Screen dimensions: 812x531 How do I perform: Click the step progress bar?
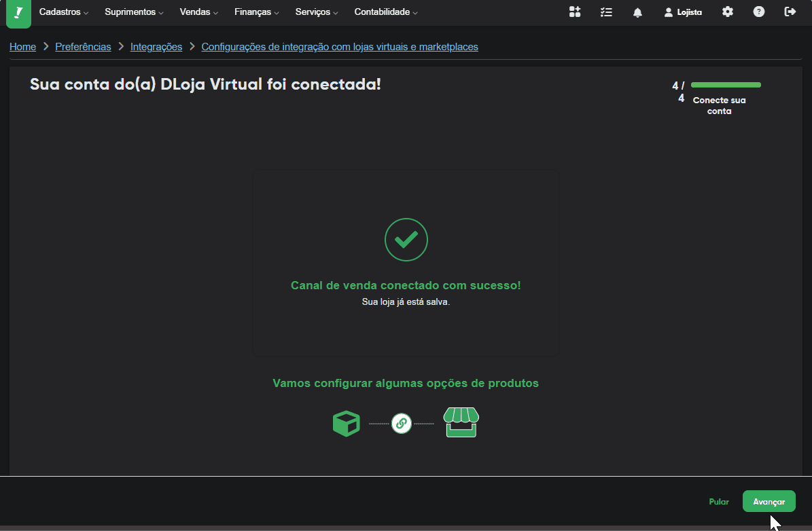(726, 85)
